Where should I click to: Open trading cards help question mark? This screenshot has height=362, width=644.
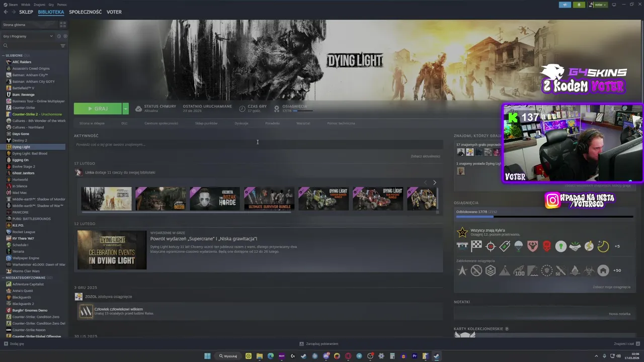(x=507, y=329)
